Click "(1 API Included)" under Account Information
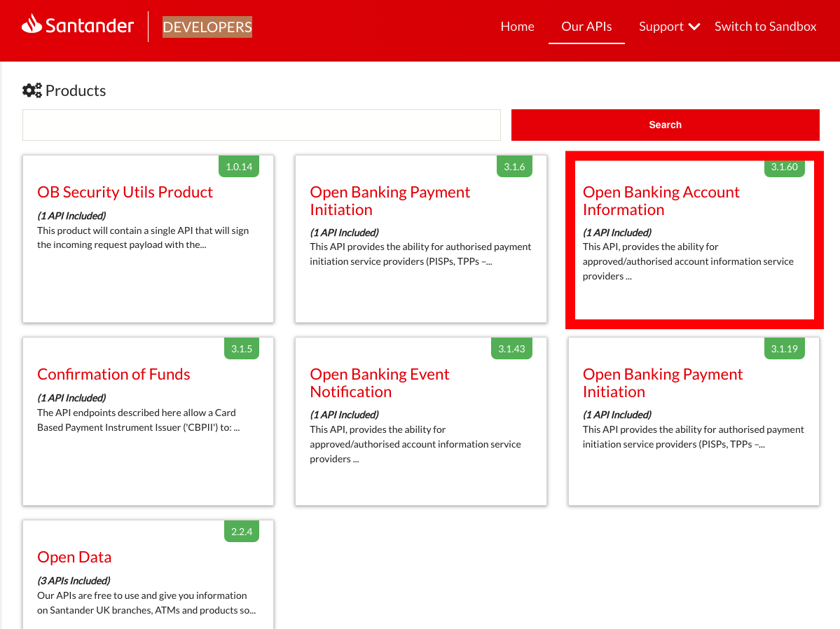Image resolution: width=840 pixels, height=629 pixels. 617,233
